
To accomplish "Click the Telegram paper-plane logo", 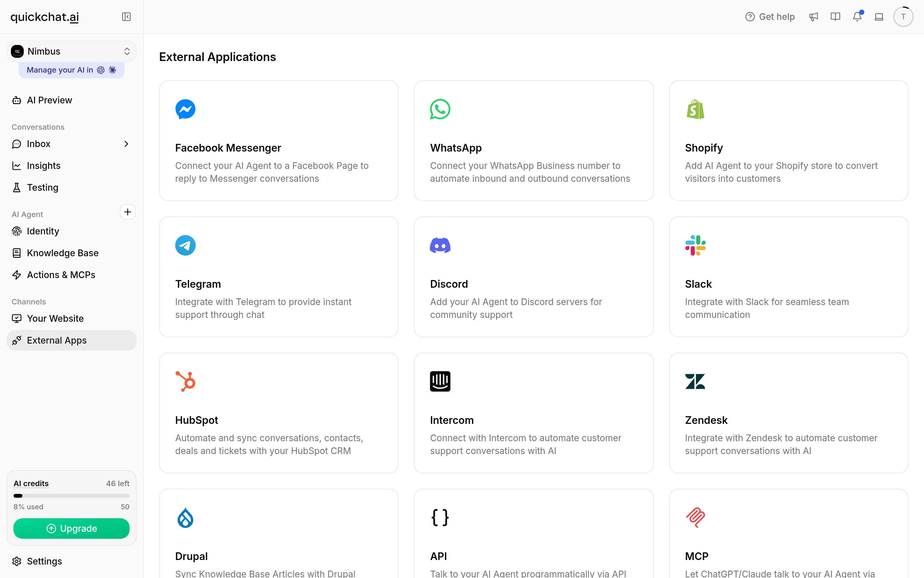I will [x=185, y=245].
